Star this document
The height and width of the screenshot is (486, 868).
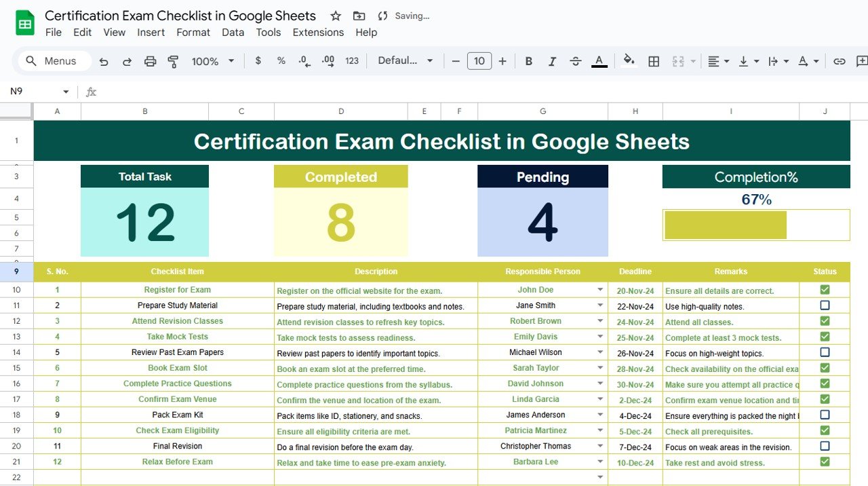pyautogui.click(x=336, y=16)
